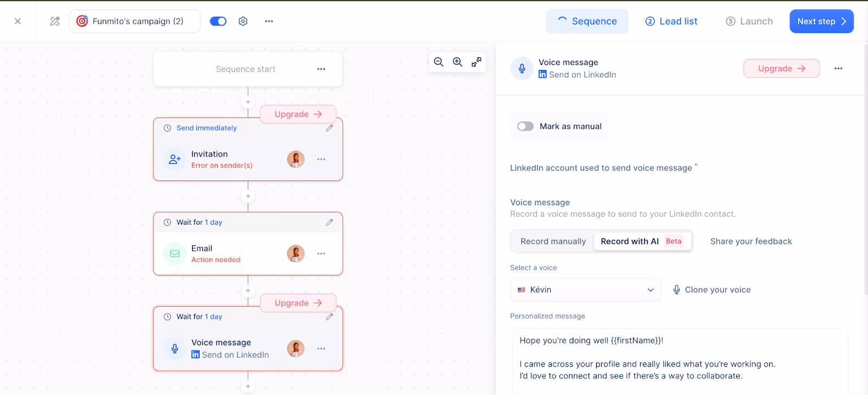Click sender avatar on Invitation step
This screenshot has width=868, height=395.
[296, 159]
